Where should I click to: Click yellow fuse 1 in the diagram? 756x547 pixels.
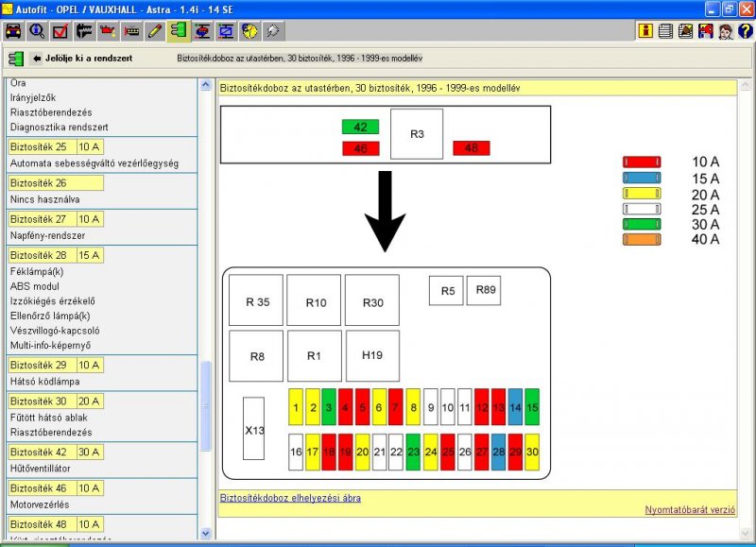[296, 407]
